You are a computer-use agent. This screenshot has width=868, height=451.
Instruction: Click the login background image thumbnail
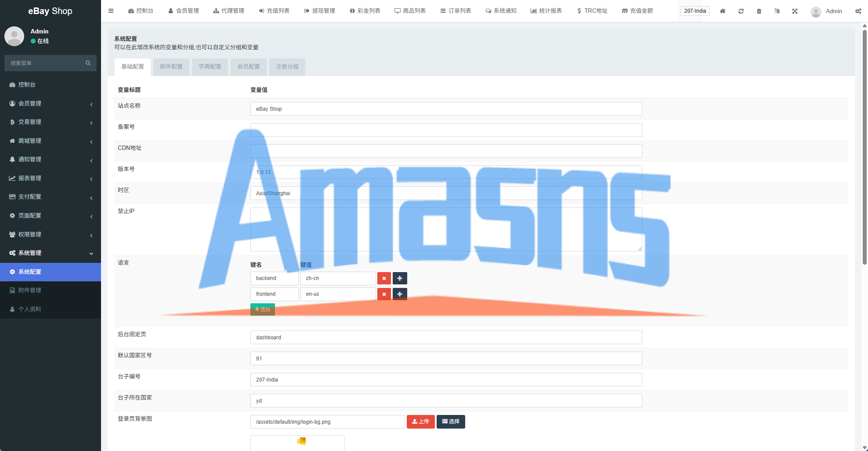click(297, 443)
